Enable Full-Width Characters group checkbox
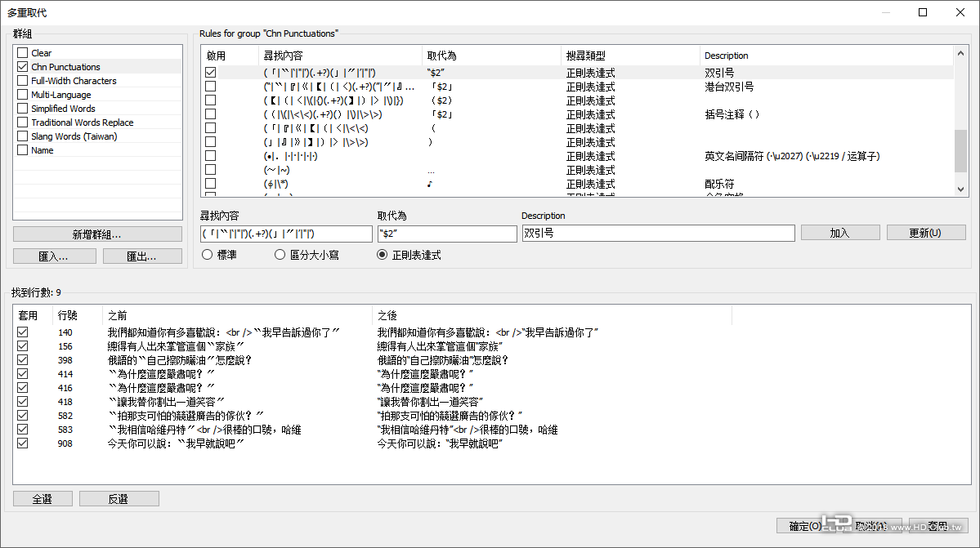 point(23,81)
